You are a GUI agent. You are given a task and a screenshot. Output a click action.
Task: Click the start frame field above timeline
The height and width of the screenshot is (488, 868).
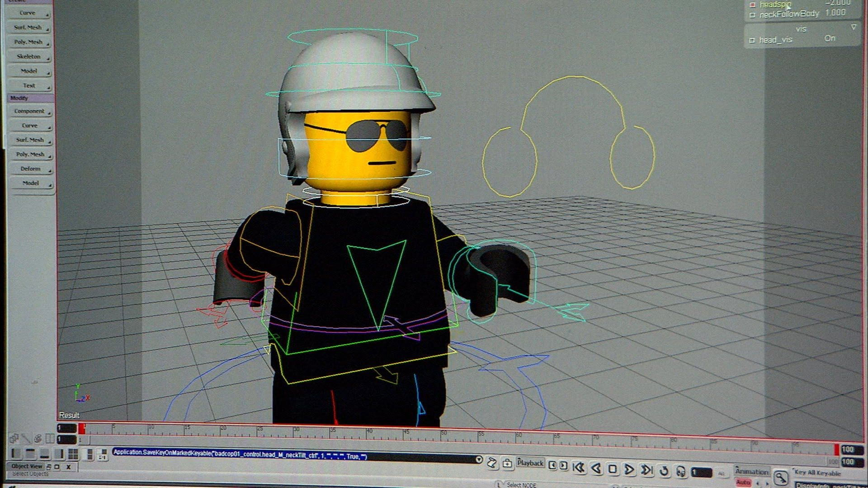point(66,428)
